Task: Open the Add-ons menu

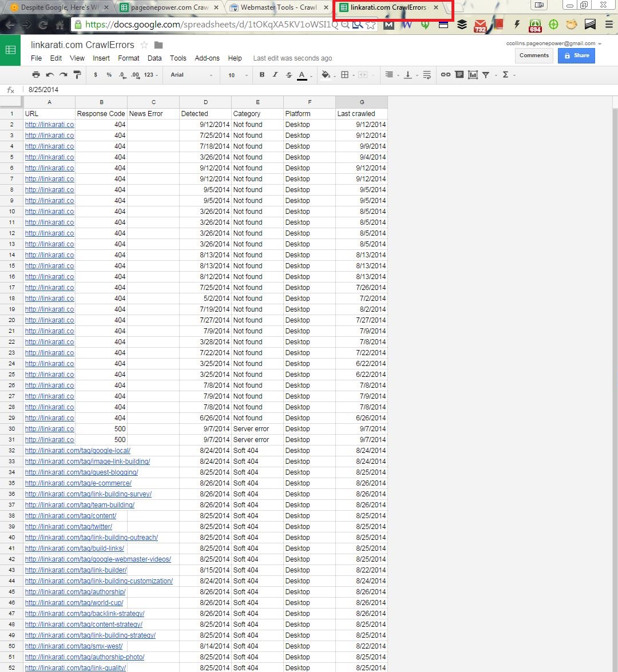Action: click(x=207, y=58)
